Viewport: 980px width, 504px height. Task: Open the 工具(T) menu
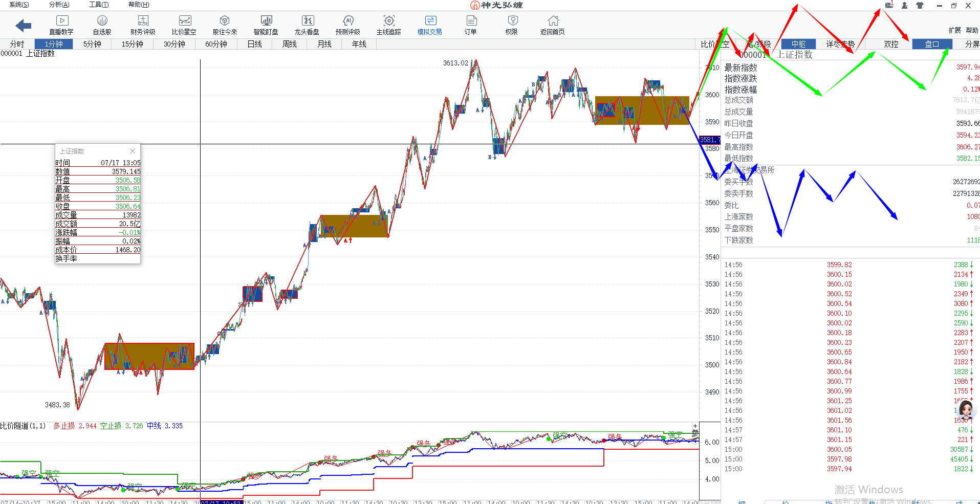pyautogui.click(x=99, y=5)
